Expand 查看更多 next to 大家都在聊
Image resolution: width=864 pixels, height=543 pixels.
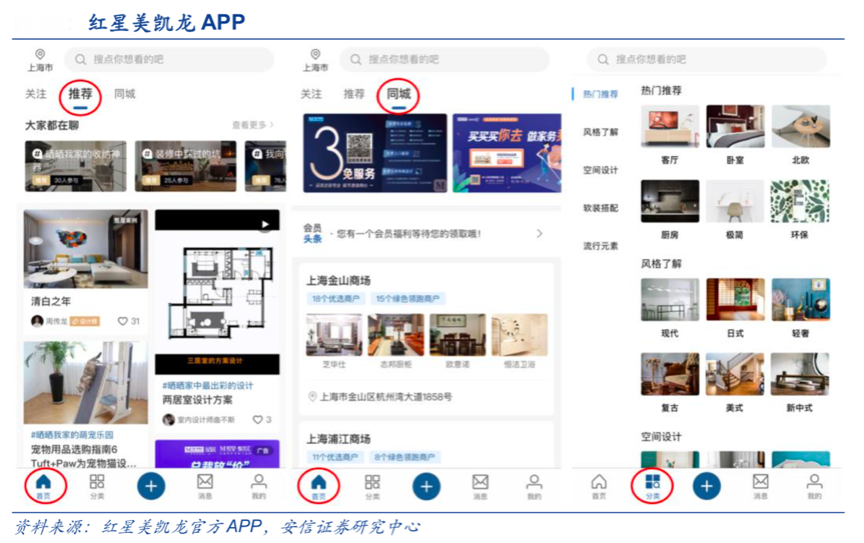(253, 125)
